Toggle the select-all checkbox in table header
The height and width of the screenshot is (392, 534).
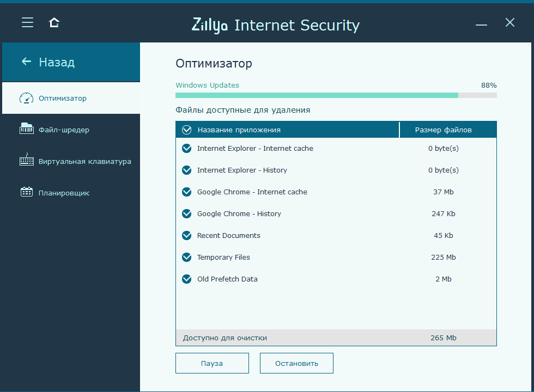pyautogui.click(x=187, y=130)
